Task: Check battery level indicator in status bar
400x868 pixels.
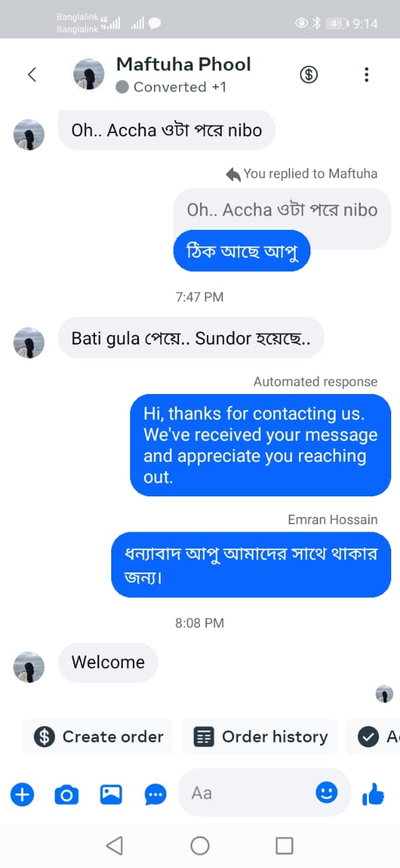Action: point(338,22)
